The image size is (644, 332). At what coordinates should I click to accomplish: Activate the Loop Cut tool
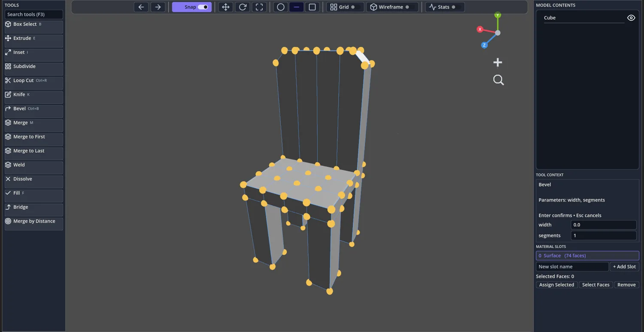click(x=34, y=83)
